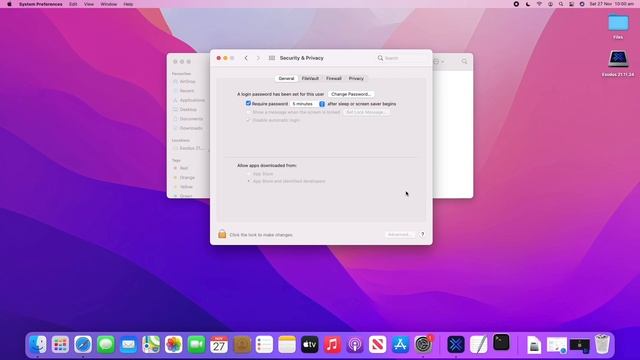Open the Trash in the Dock

(602, 344)
